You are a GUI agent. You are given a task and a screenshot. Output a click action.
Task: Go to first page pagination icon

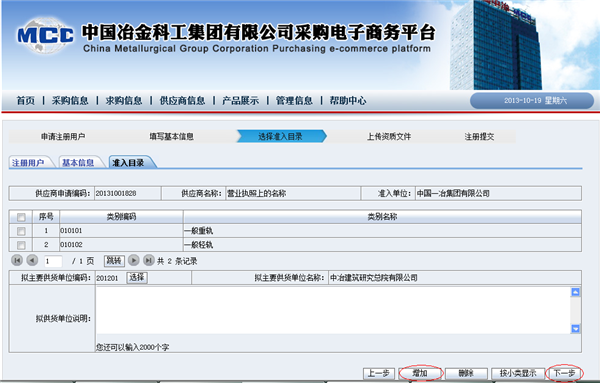[17, 261]
